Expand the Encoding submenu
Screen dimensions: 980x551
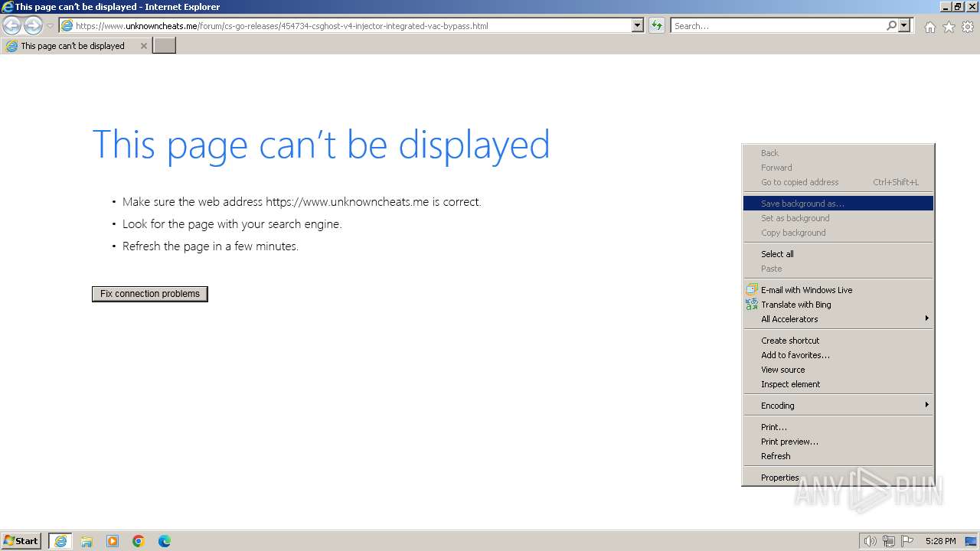tap(838, 406)
